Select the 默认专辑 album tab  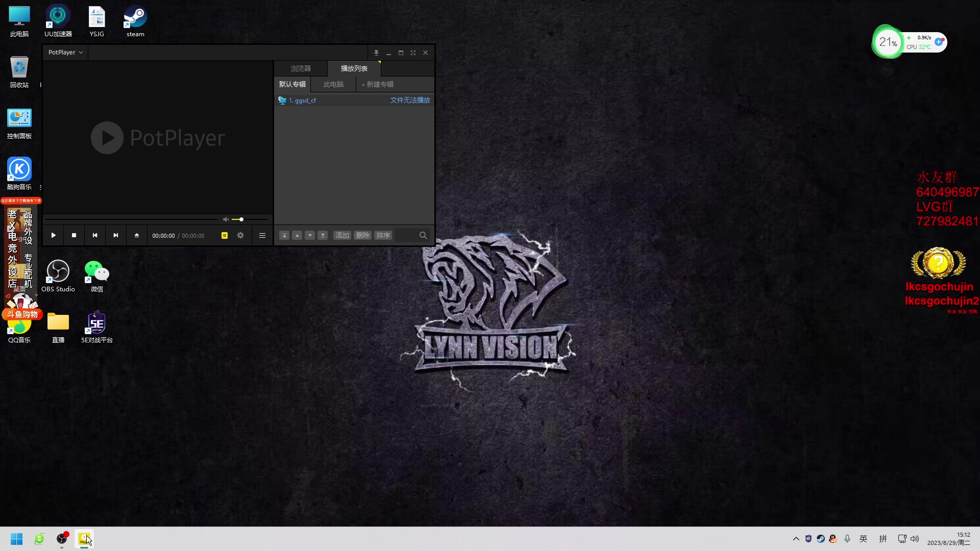point(292,84)
